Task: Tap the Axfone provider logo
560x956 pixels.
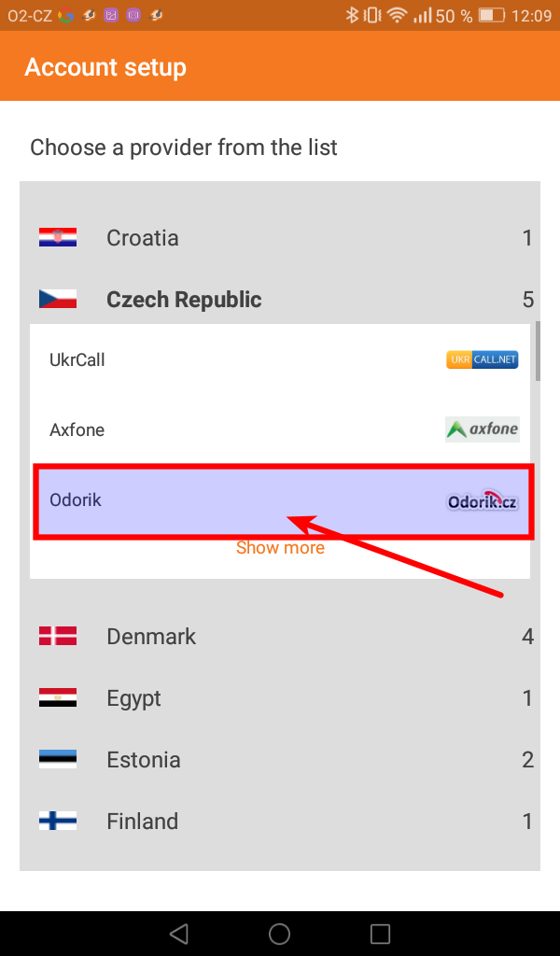Action: point(482,429)
